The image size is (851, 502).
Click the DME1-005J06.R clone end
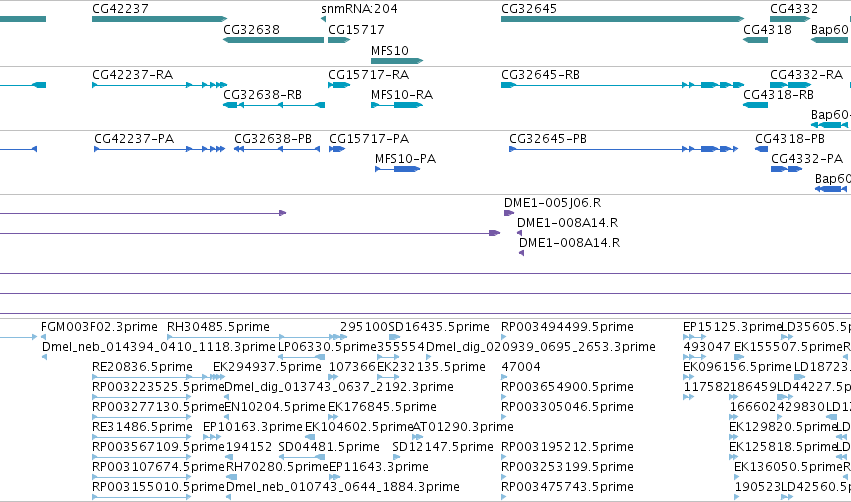tap(552, 202)
